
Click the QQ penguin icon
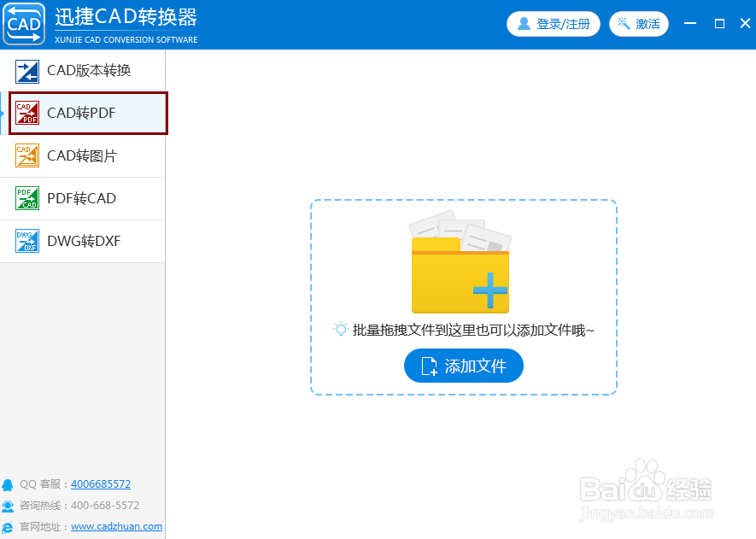click(8, 484)
